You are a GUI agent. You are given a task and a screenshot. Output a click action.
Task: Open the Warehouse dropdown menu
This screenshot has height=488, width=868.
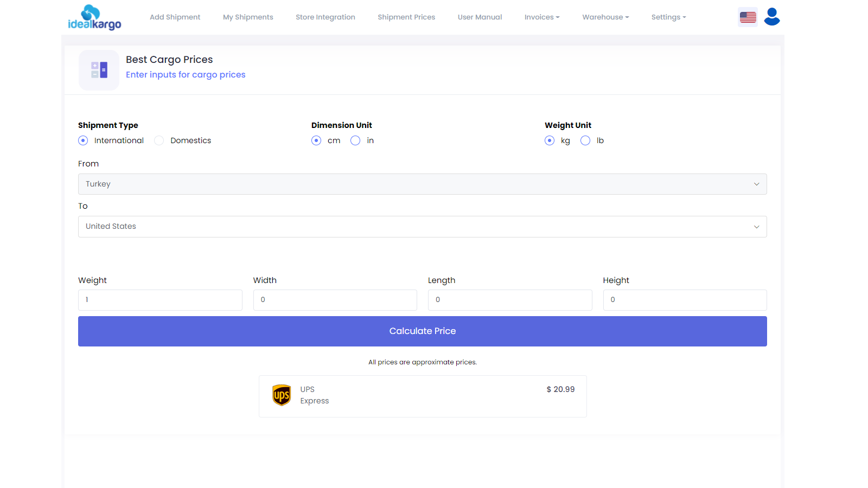click(x=605, y=17)
